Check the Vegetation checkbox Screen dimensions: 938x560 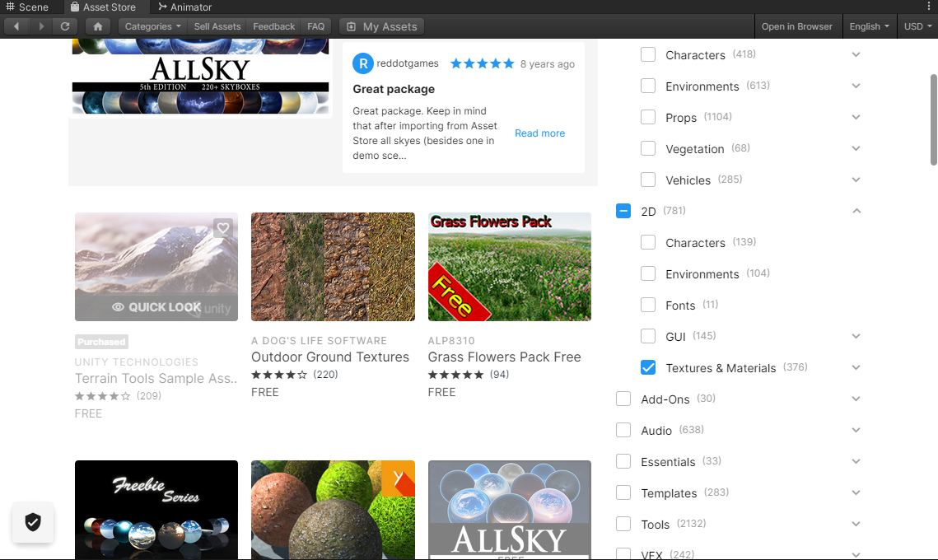pos(648,148)
